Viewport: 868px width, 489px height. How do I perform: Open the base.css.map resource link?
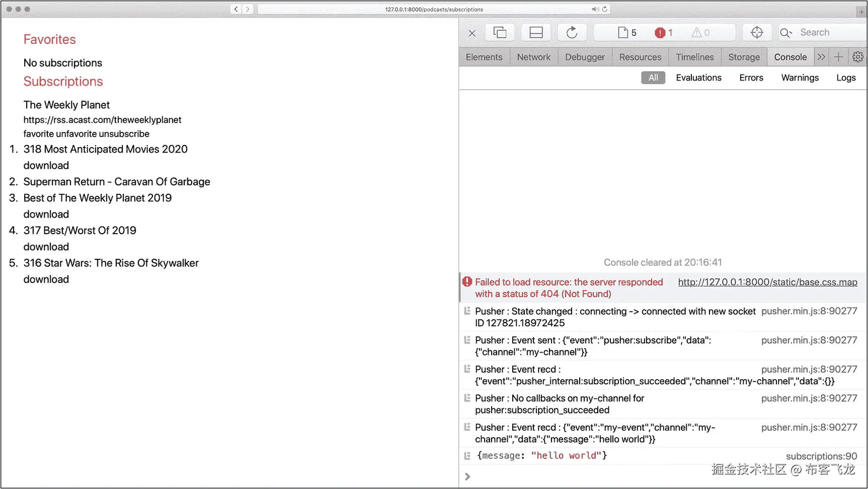(x=768, y=282)
